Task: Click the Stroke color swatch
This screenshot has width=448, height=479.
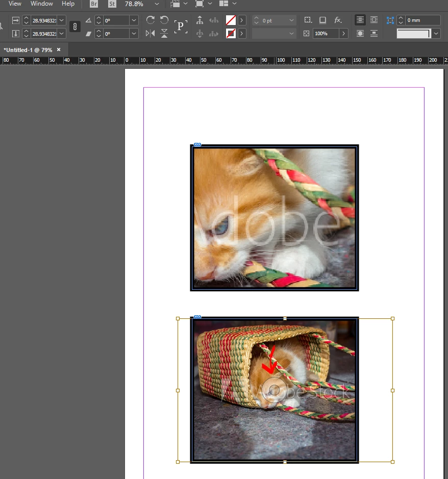Action: (x=231, y=33)
